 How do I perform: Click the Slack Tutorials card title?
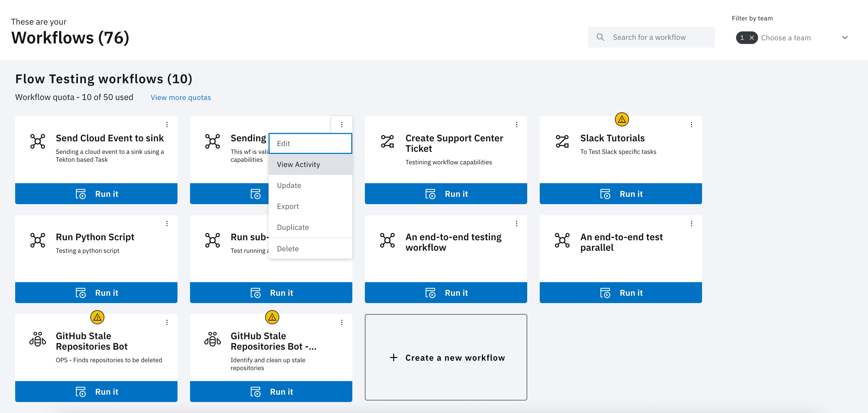(x=612, y=138)
